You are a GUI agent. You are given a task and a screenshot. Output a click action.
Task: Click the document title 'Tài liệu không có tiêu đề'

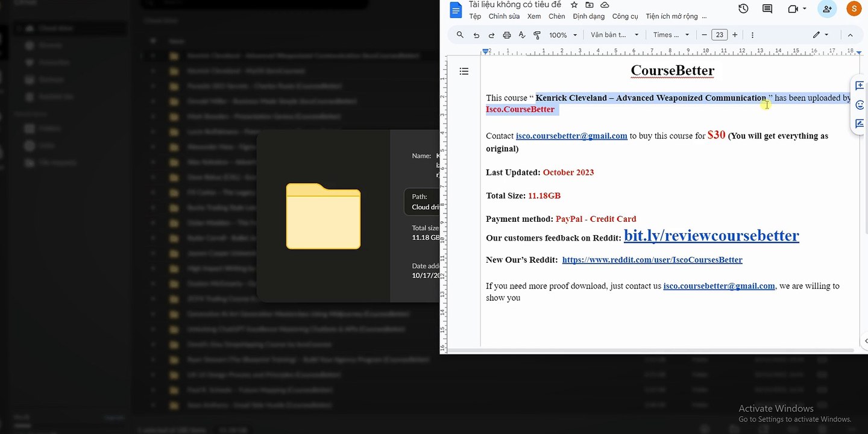click(515, 5)
